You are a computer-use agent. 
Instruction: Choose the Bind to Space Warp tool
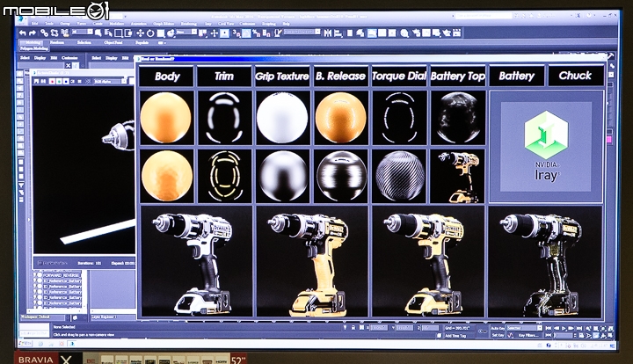(64, 33)
